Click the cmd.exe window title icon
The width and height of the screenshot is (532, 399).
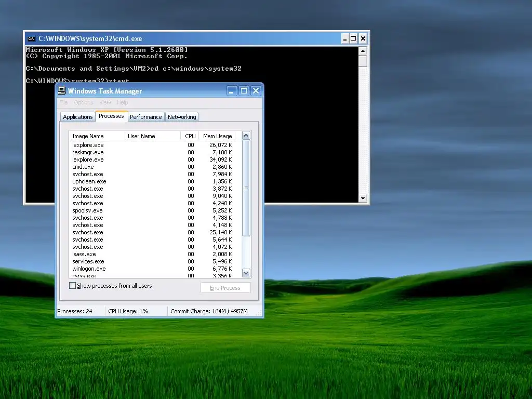click(31, 38)
